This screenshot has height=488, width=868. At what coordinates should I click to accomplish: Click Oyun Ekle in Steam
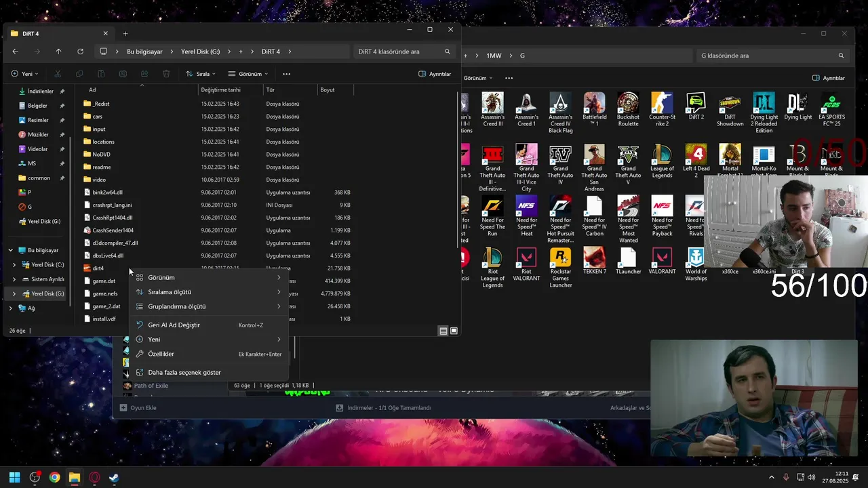(138, 408)
